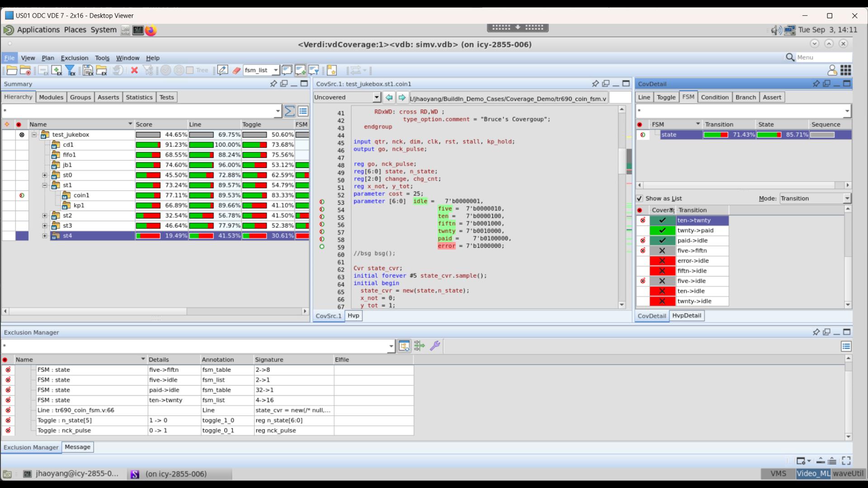
Task: Toggle exclusion icon for Toggle : nck_pulse row
Action: tap(8, 430)
